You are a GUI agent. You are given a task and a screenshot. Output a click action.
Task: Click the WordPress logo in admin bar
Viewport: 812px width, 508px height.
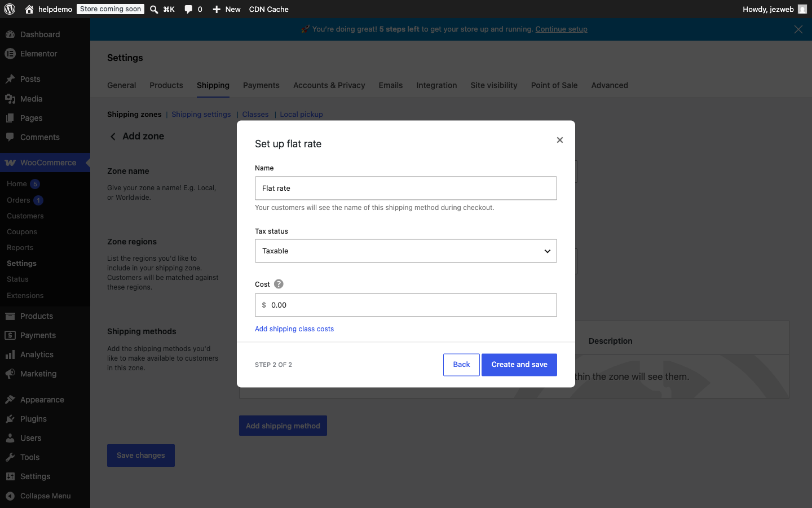pos(10,9)
